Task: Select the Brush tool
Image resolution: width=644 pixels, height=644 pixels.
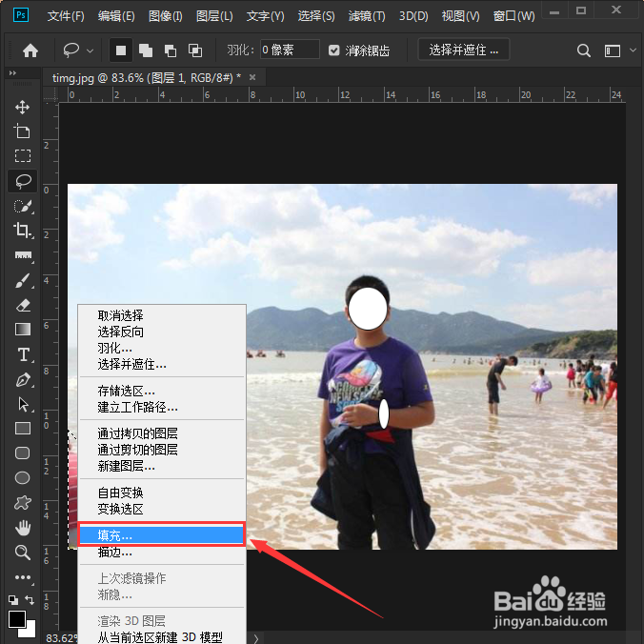Action: (x=23, y=280)
